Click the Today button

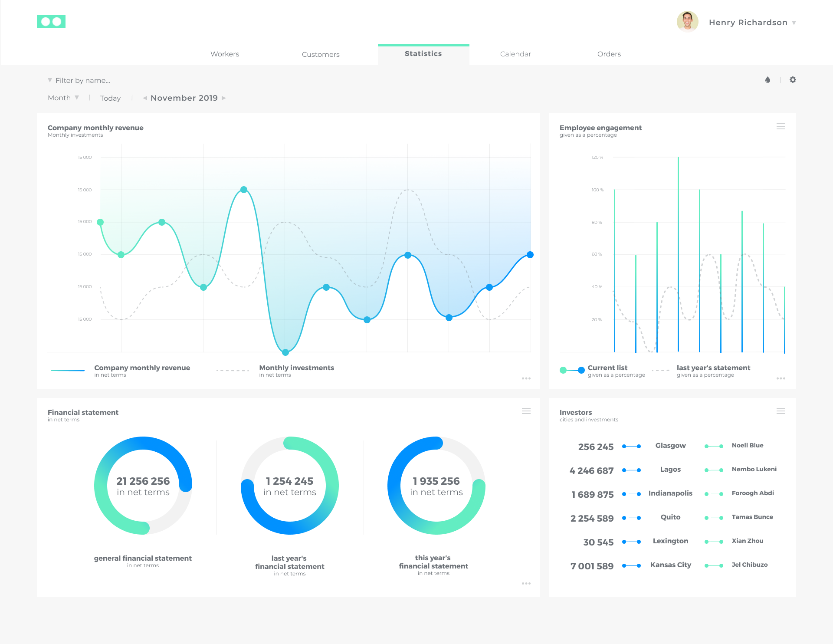coord(110,98)
